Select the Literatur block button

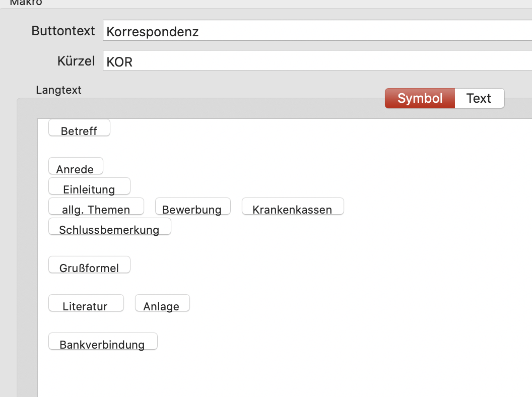pyautogui.click(x=86, y=303)
